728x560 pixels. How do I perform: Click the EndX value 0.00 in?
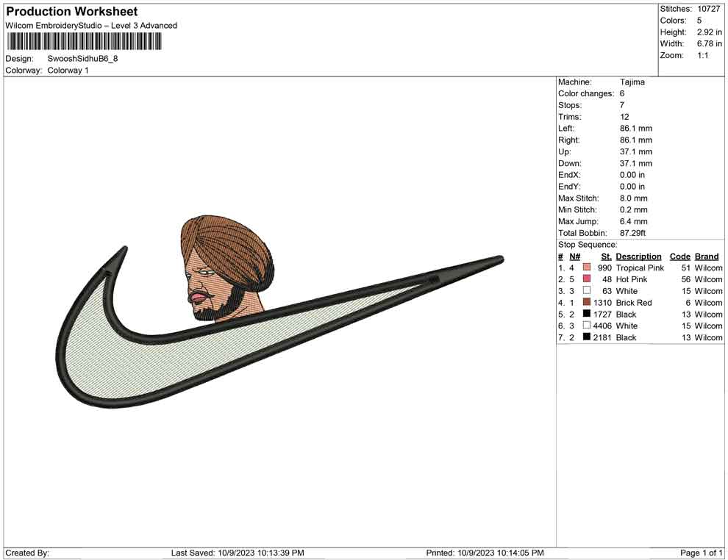pyautogui.click(x=632, y=175)
